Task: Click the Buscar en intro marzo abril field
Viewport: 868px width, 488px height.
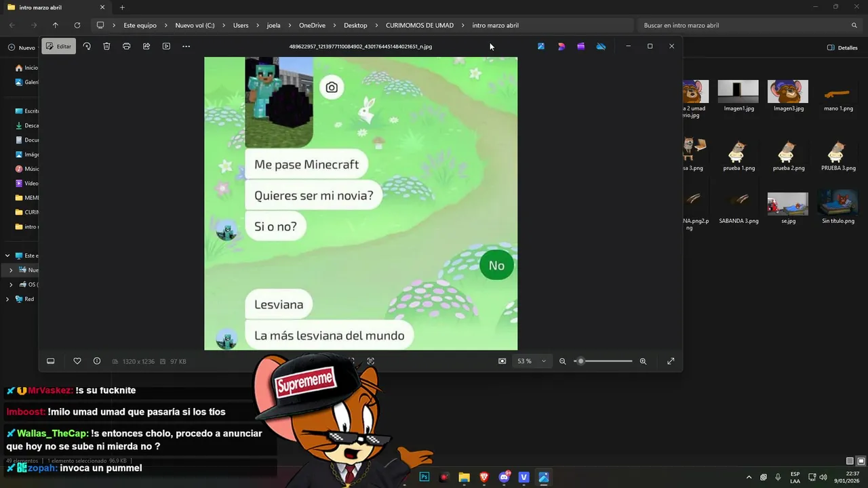Action: pyautogui.click(x=750, y=25)
